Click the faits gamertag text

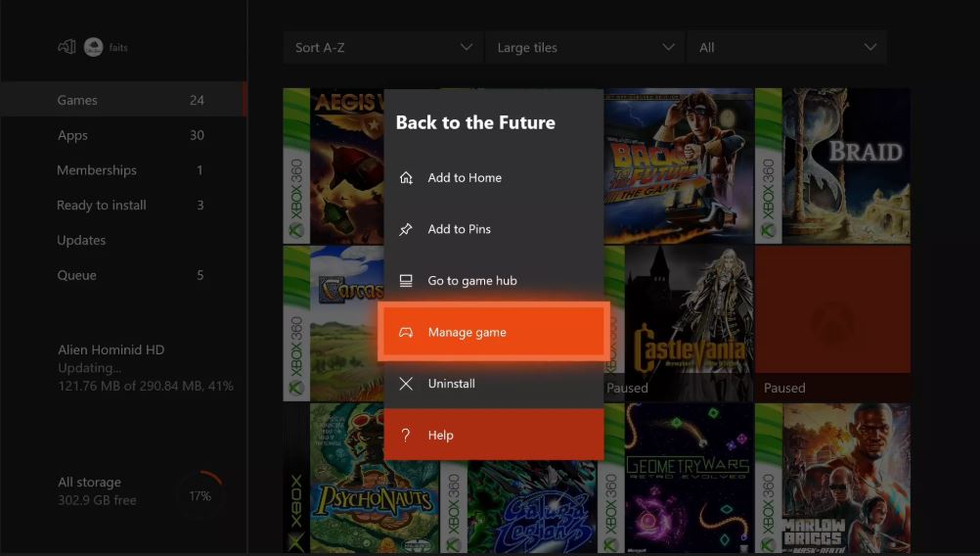[x=118, y=48]
